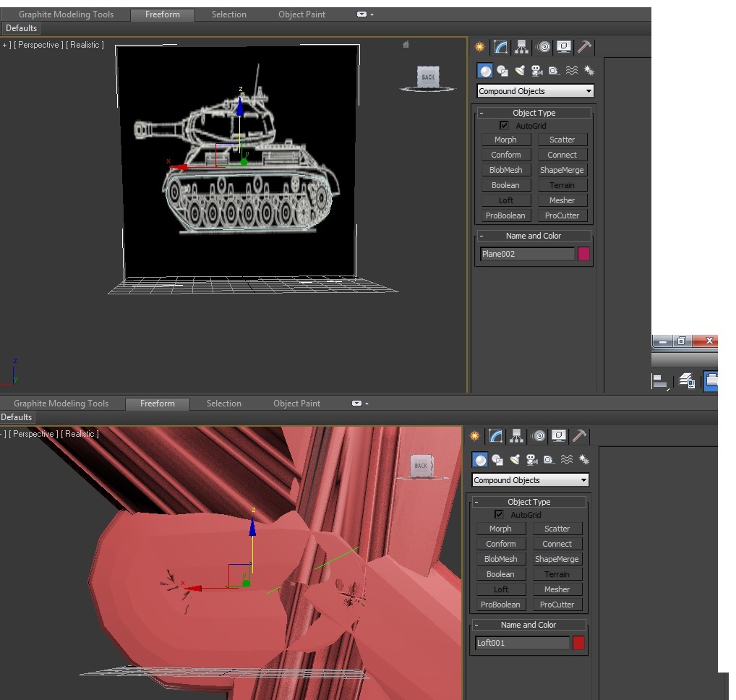Enable AutoGrid in the lower panel

click(499, 514)
